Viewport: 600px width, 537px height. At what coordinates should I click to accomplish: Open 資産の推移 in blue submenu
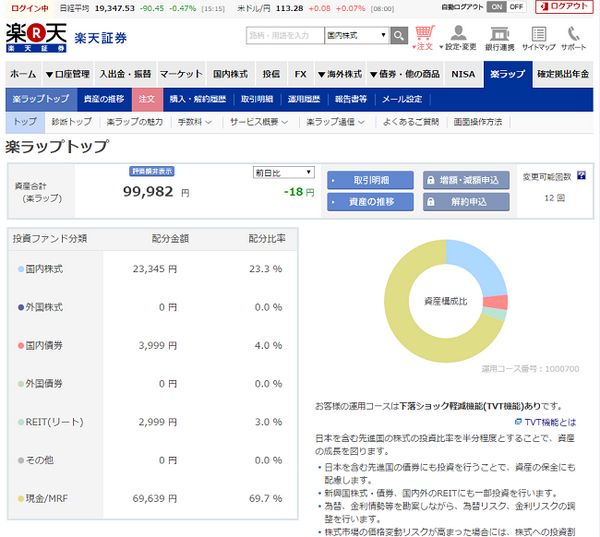point(104,99)
